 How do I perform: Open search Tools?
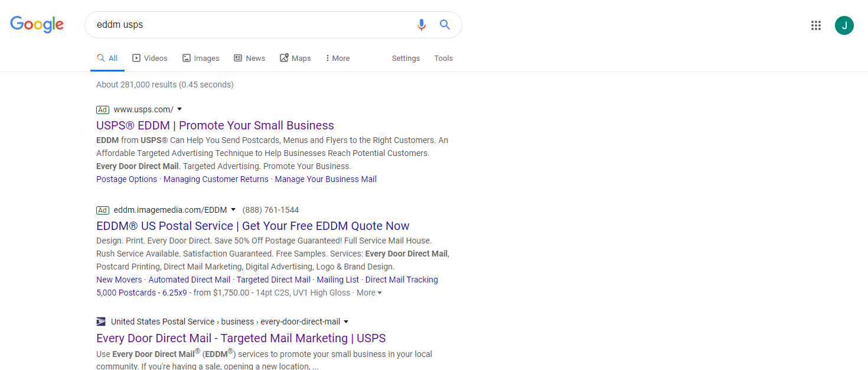coord(443,58)
